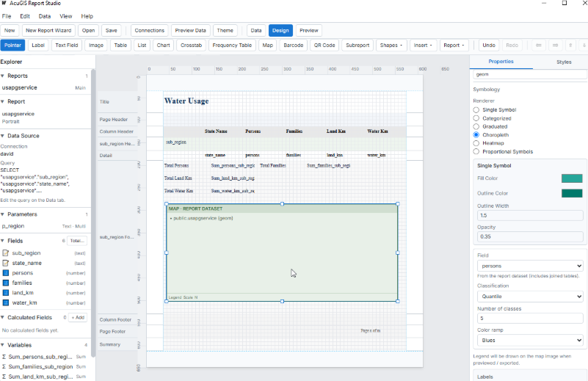Click the AcuGIS Report Studio app icon
This screenshot has width=588, height=381.
[x=4, y=3]
